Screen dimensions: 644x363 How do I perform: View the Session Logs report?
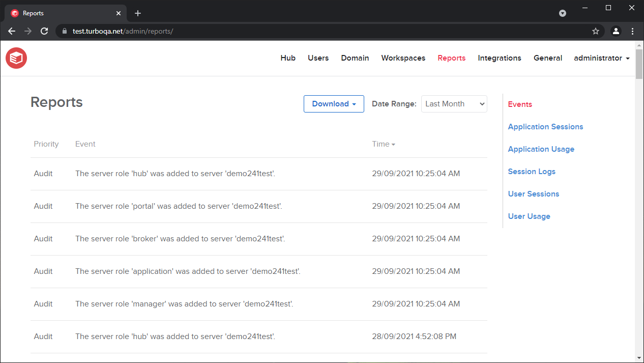point(531,171)
